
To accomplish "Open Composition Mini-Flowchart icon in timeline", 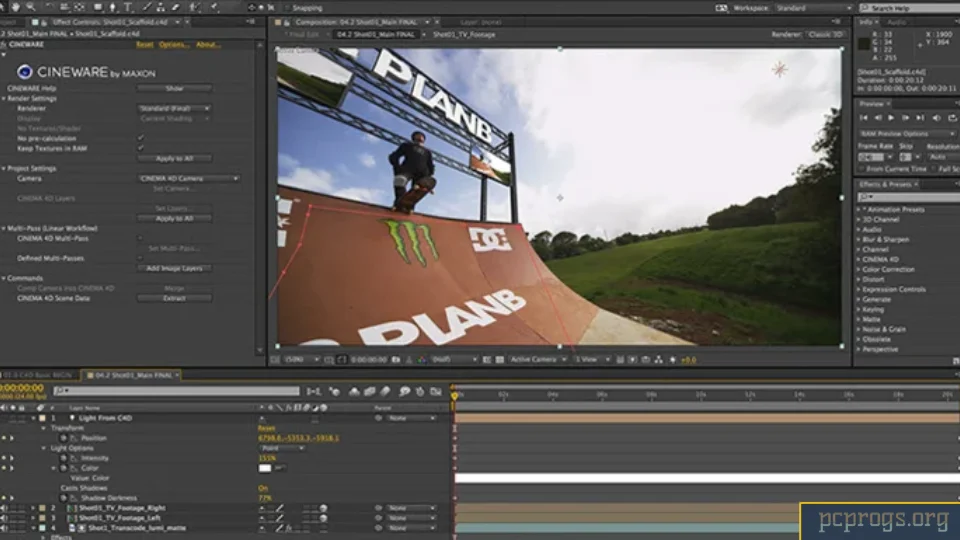I will tap(313, 391).
